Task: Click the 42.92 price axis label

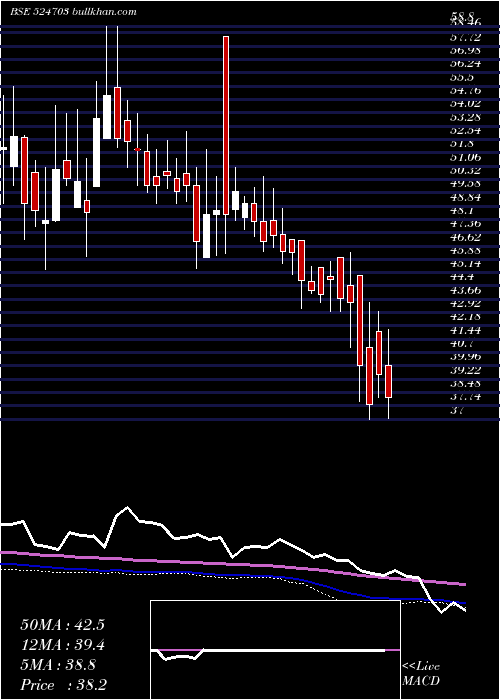Action: pos(465,304)
